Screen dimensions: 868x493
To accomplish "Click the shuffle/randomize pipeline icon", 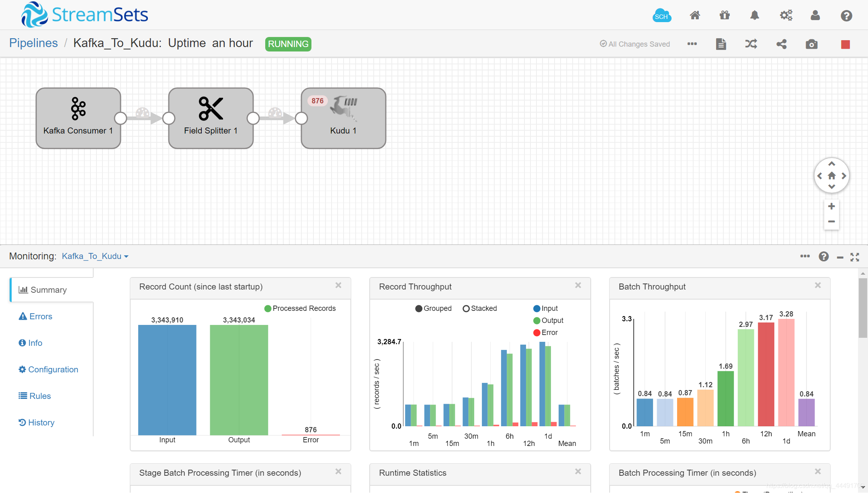I will pos(751,43).
